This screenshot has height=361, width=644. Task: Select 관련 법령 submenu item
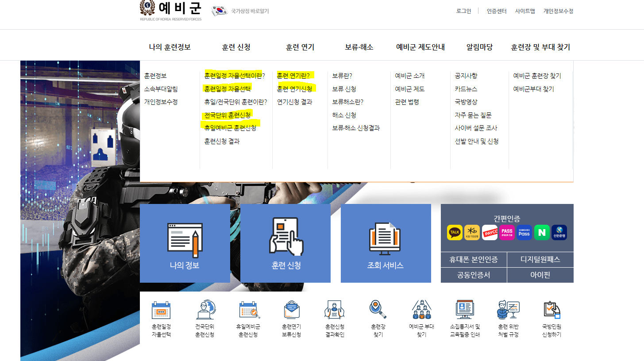(x=407, y=102)
